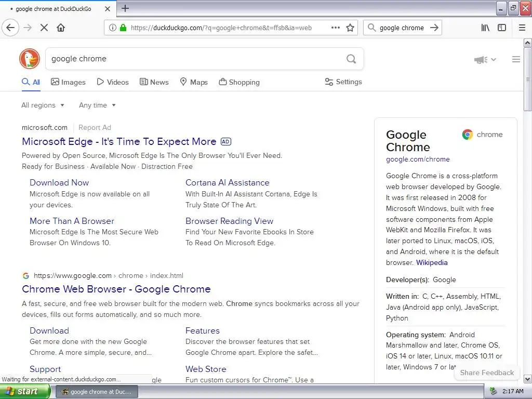Click the Firefox taskbar window button

96,392
